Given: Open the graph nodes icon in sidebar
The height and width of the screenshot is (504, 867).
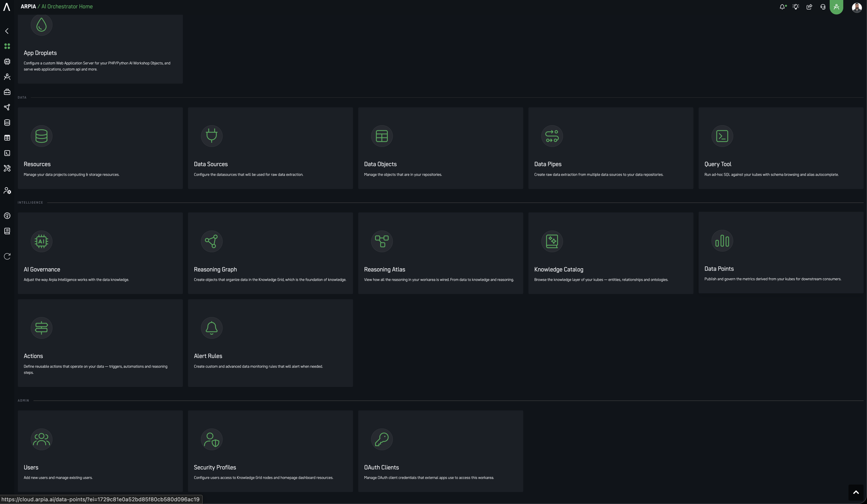Looking at the screenshot, I should [x=7, y=107].
